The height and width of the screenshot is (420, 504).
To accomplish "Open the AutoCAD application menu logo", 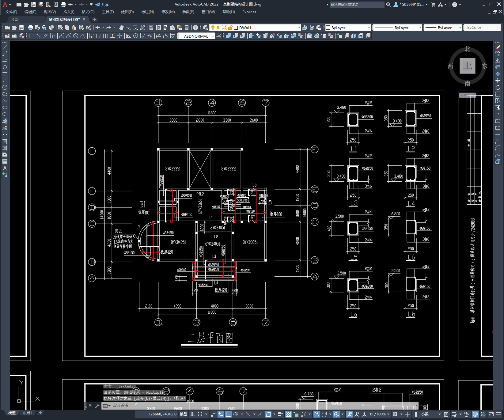I will [x=5, y=4].
